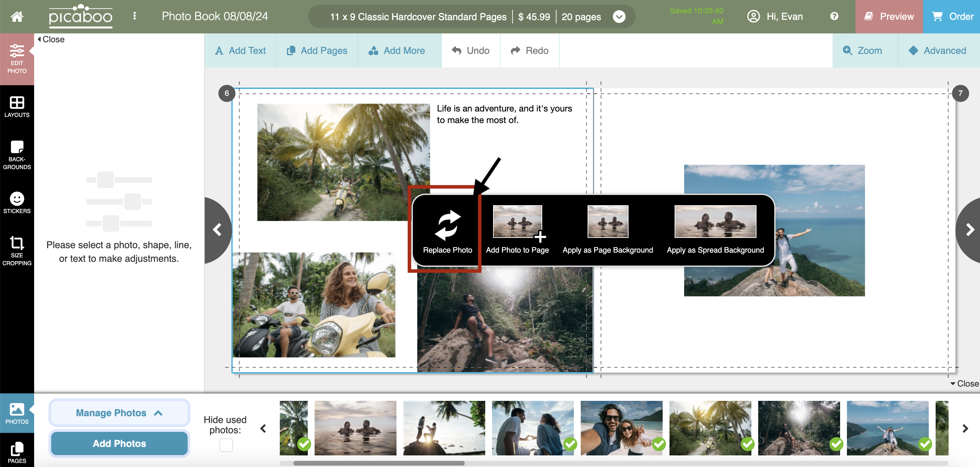Image resolution: width=980 pixels, height=467 pixels.
Task: Select the man on rocks photo on page
Action: click(x=505, y=319)
